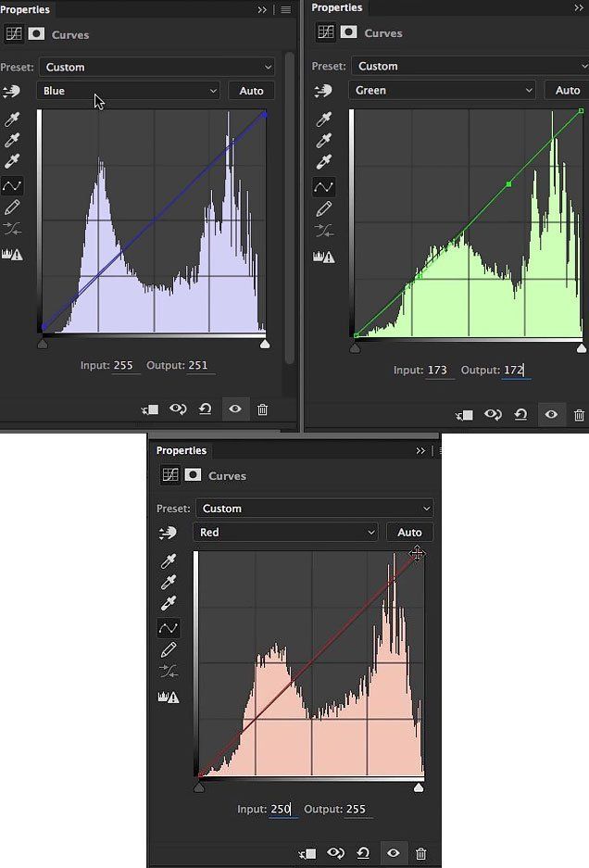Click the layer mask icon in the Blue panel
Image resolution: width=589 pixels, height=868 pixels.
click(36, 33)
